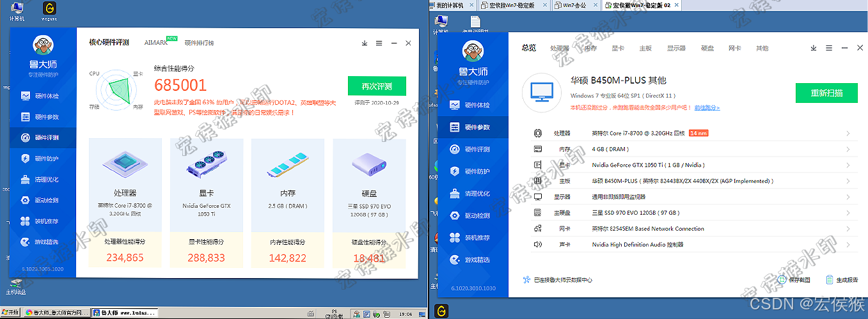Viewport: 868px width, 319px height.
Task: Click the monitor icon beside 华硕 B450M-PLUS
Action: point(542,92)
